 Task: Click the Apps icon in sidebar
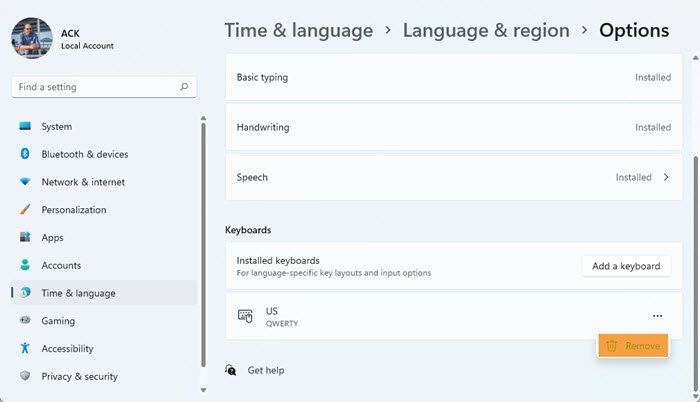pos(25,238)
